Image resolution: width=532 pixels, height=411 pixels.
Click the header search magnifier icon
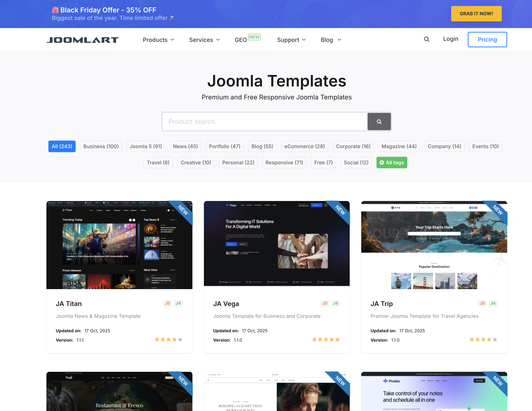[x=426, y=39]
